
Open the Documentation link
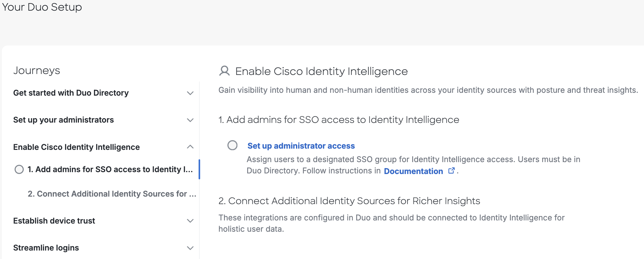click(x=413, y=171)
